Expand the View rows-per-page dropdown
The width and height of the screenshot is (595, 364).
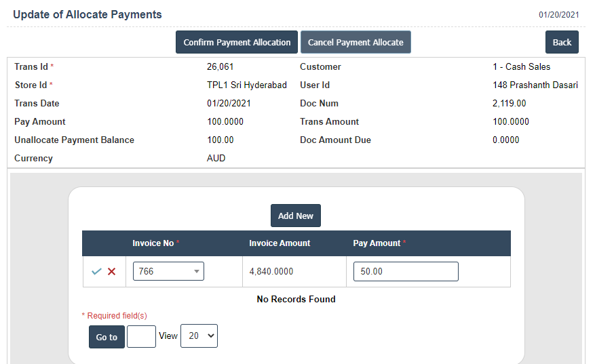199,336
